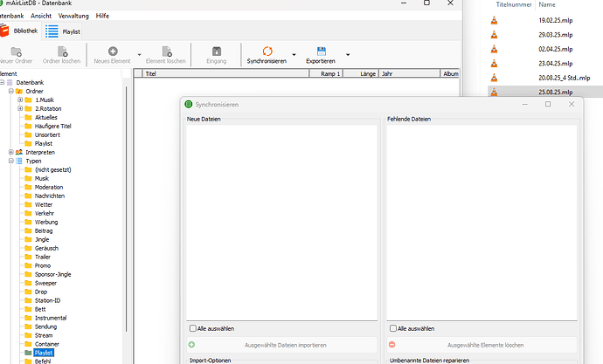The image size is (603, 364).
Task: Collapse the Datenbank tree node
Action: pyautogui.click(x=2, y=82)
